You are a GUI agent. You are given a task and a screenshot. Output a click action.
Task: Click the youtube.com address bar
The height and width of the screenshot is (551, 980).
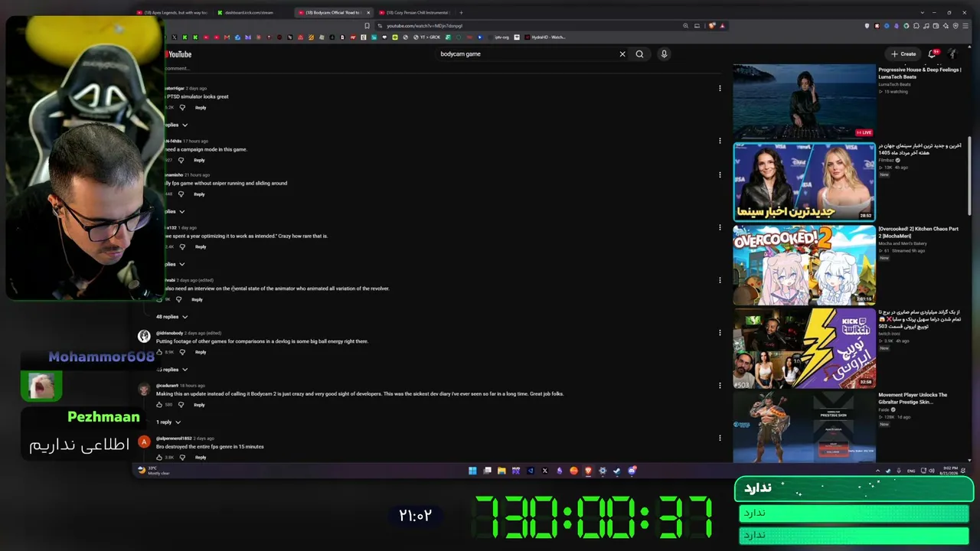pos(528,26)
